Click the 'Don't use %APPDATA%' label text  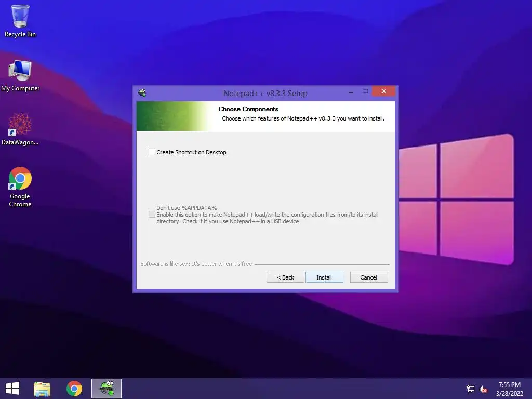pyautogui.click(x=187, y=208)
